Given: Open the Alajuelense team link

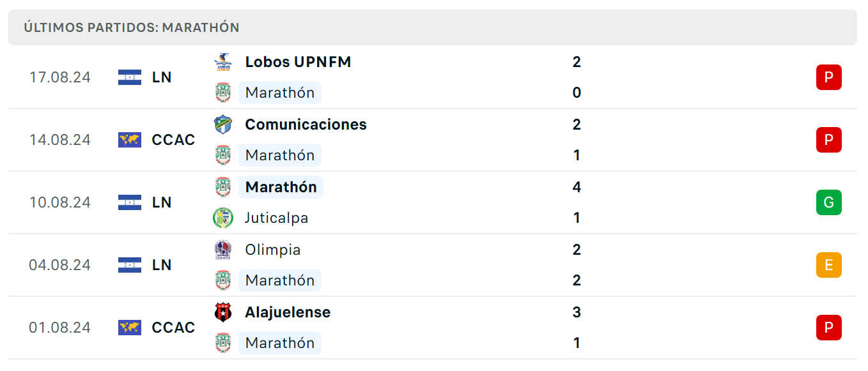Looking at the screenshot, I should (288, 312).
